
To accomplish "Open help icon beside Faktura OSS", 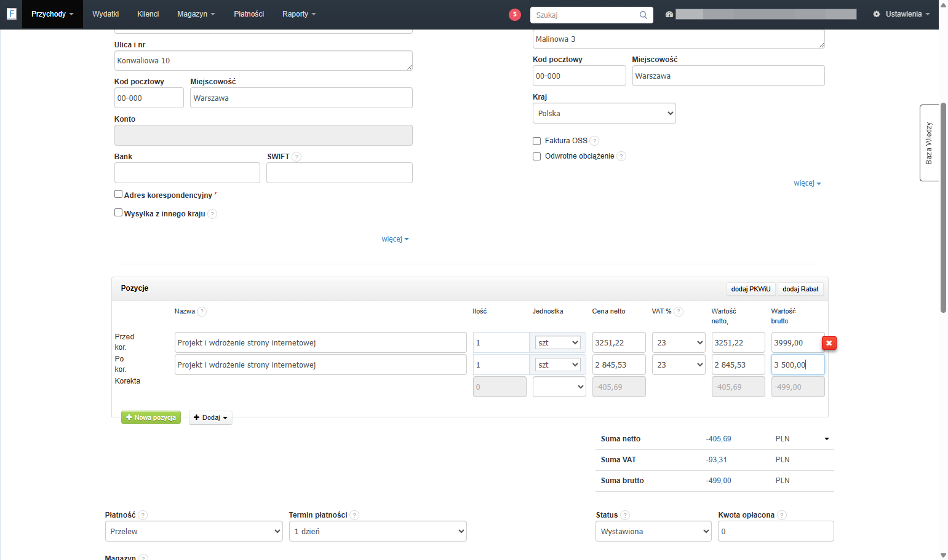I will pyautogui.click(x=594, y=141).
